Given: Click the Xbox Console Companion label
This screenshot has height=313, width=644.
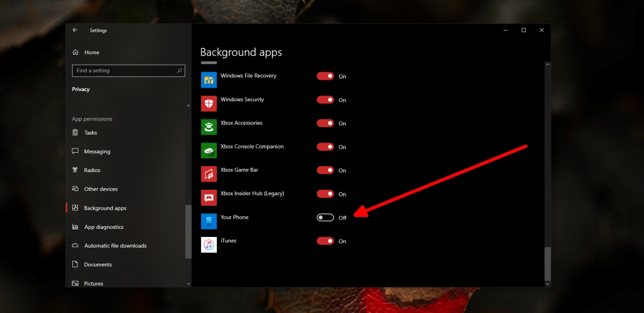Looking at the screenshot, I should point(252,146).
